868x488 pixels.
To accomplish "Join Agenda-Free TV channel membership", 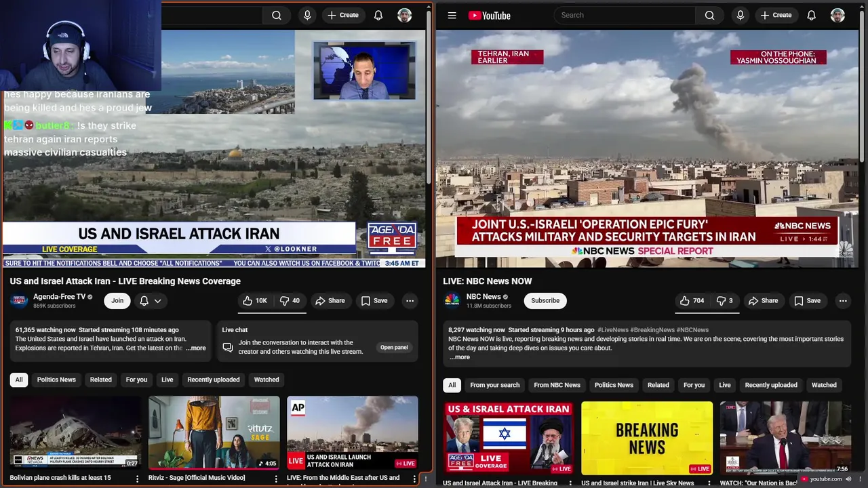I will [117, 301].
